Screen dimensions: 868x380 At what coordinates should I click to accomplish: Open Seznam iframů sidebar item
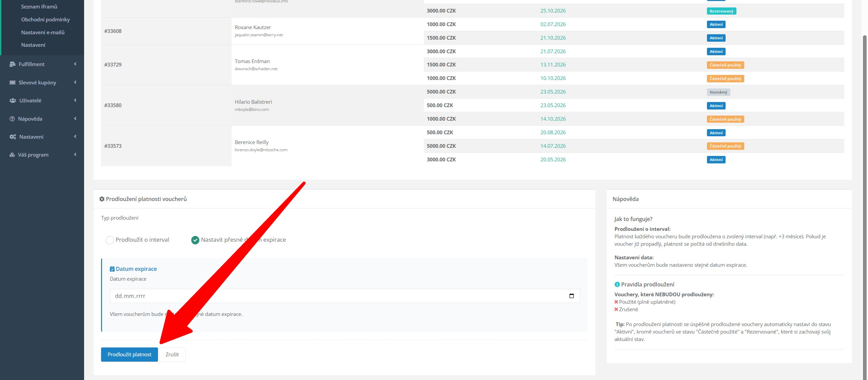(x=39, y=7)
